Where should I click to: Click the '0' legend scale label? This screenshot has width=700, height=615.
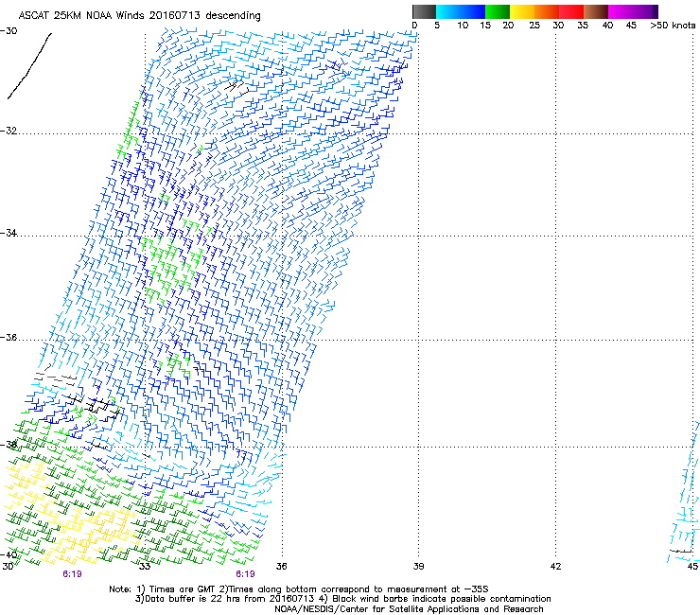coord(414,26)
